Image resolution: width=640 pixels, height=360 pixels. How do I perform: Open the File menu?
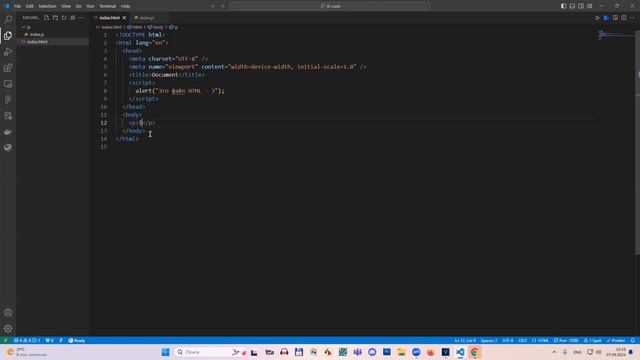pyautogui.click(x=17, y=6)
